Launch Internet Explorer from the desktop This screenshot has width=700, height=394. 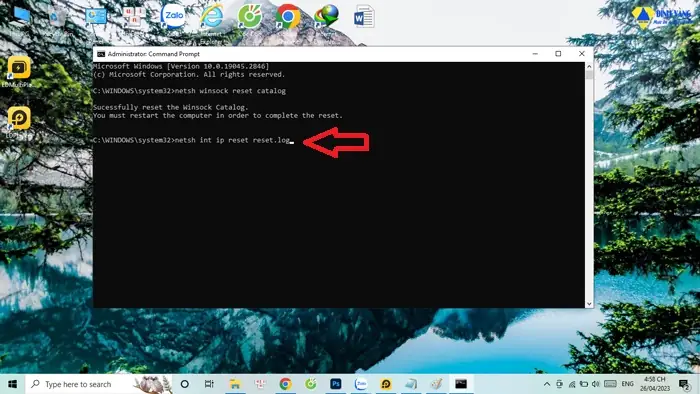(x=211, y=18)
